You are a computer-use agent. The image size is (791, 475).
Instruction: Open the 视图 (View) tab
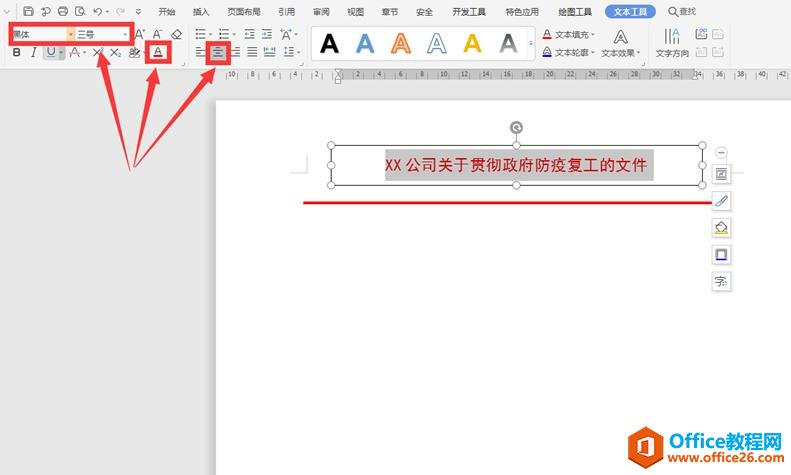tap(355, 12)
